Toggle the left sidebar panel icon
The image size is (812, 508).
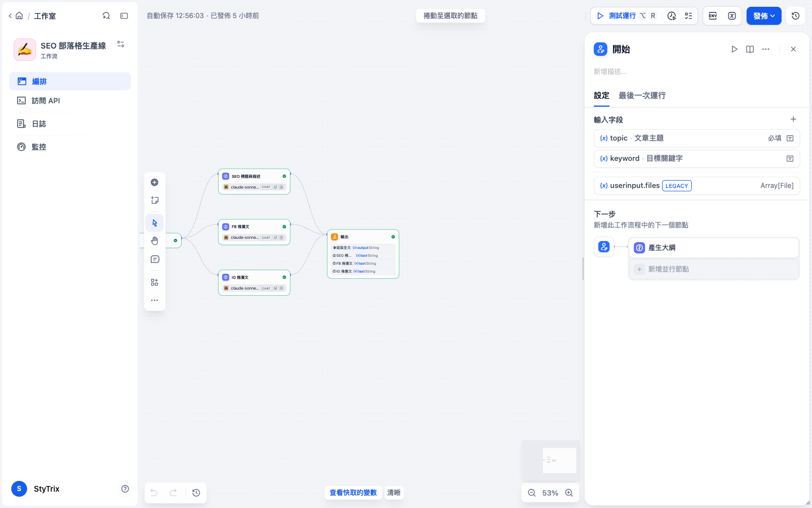(124, 16)
